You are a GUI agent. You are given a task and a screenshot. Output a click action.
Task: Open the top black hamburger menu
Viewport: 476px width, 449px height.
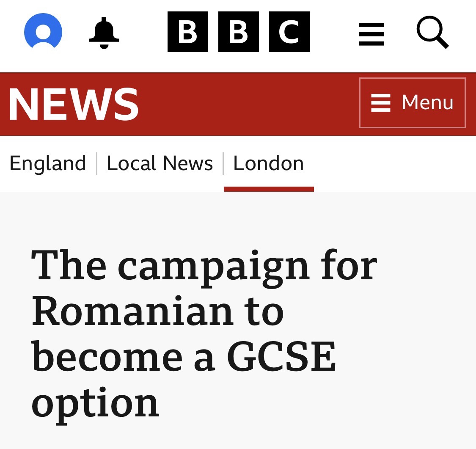coord(371,33)
